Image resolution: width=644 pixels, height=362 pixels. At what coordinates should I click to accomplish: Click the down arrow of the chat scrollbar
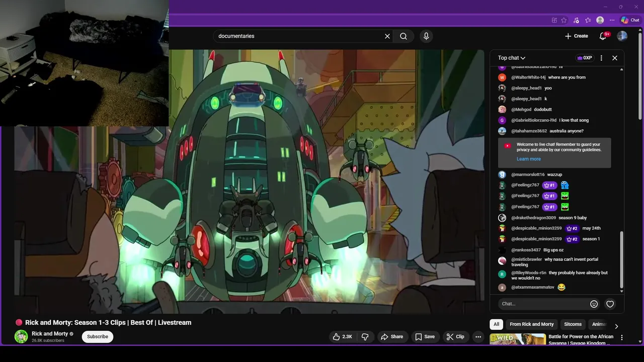coord(622,291)
